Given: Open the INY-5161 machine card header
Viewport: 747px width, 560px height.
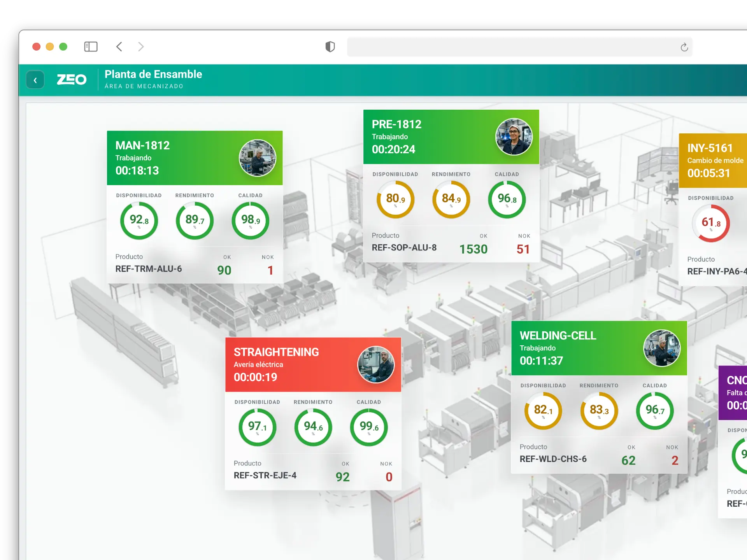Looking at the screenshot, I should tap(713, 161).
